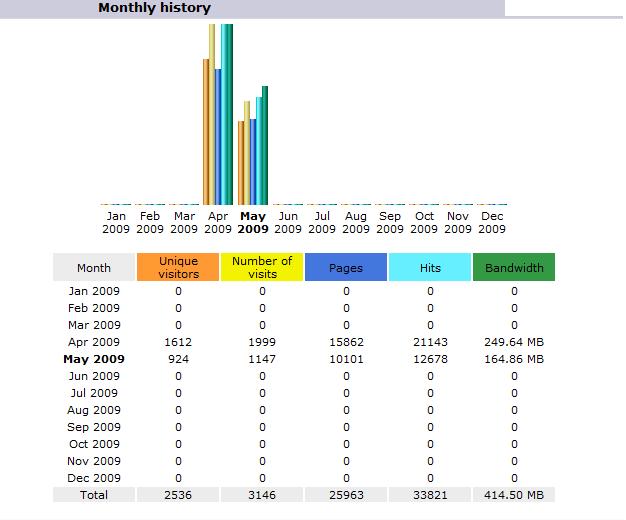Click the Month column header
This screenshot has width=626, height=520.
pos(94,267)
